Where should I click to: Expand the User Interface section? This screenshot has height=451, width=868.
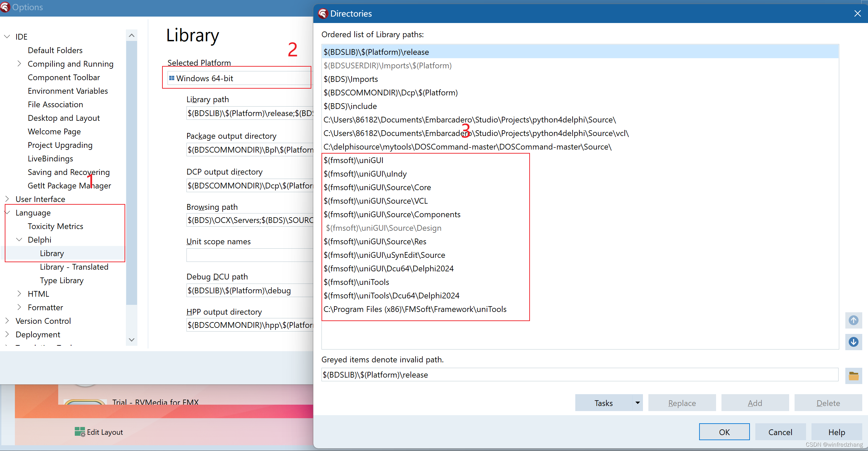click(x=8, y=199)
